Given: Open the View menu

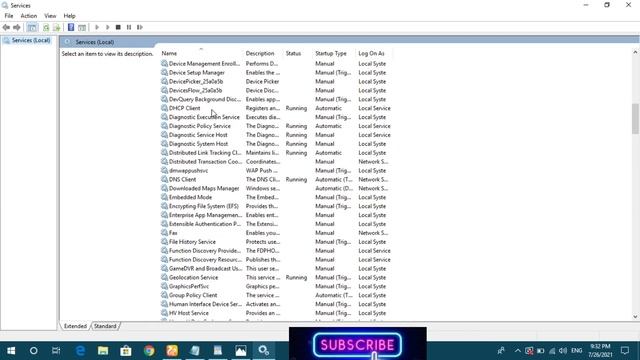Looking at the screenshot, I should [x=50, y=16].
